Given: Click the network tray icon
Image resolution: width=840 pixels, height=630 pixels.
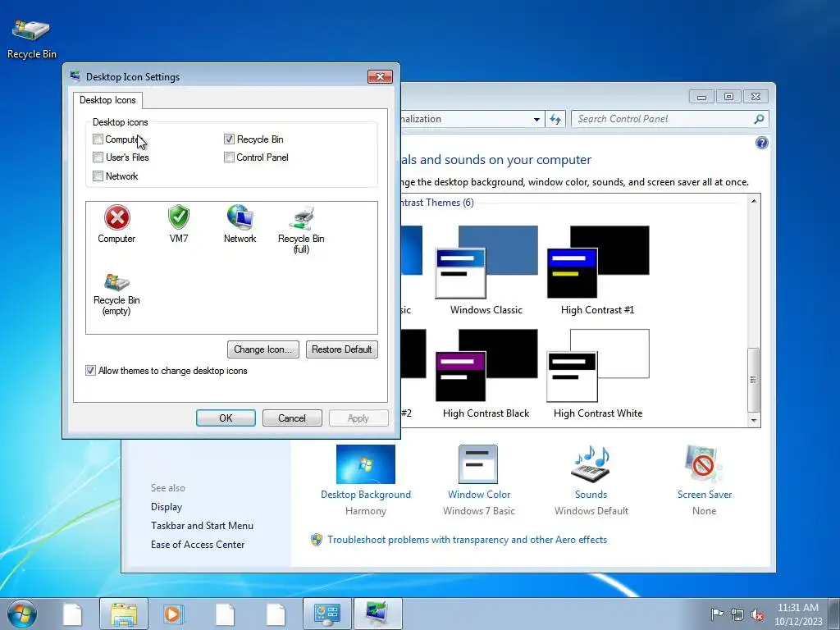Looking at the screenshot, I should pyautogui.click(x=737, y=614).
